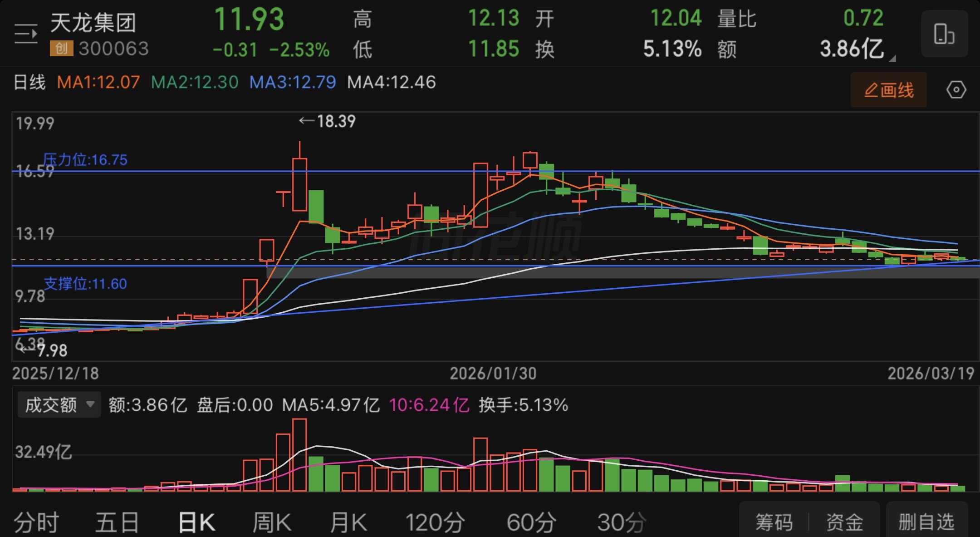Tap the orange 创 board badge
Image resolution: width=980 pixels, height=537 pixels.
click(61, 49)
